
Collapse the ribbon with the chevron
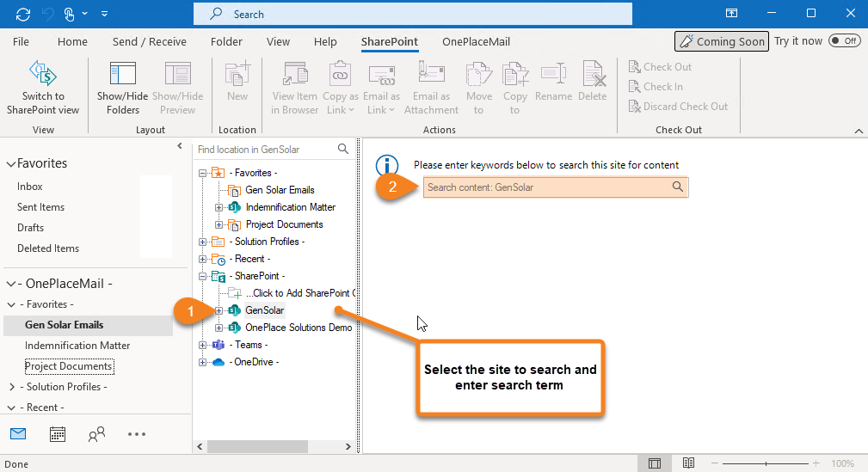(x=859, y=132)
